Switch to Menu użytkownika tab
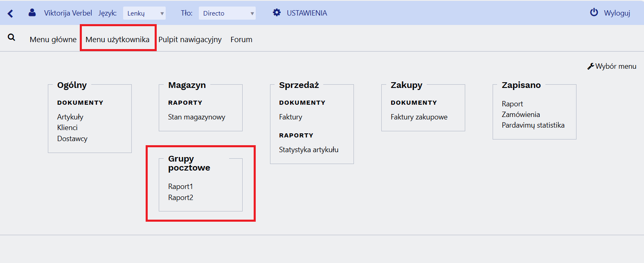The width and height of the screenshot is (644, 263). pyautogui.click(x=117, y=40)
